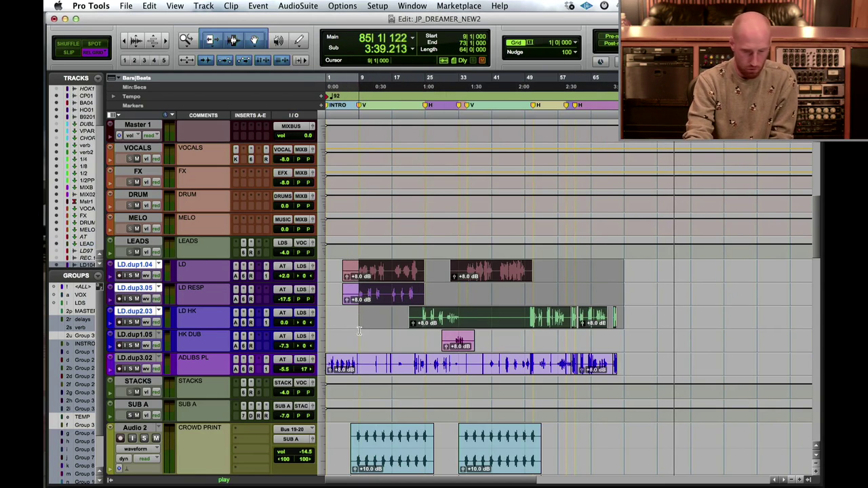Click the horizontal zoom in arrow
868x488 pixels.
(165, 41)
